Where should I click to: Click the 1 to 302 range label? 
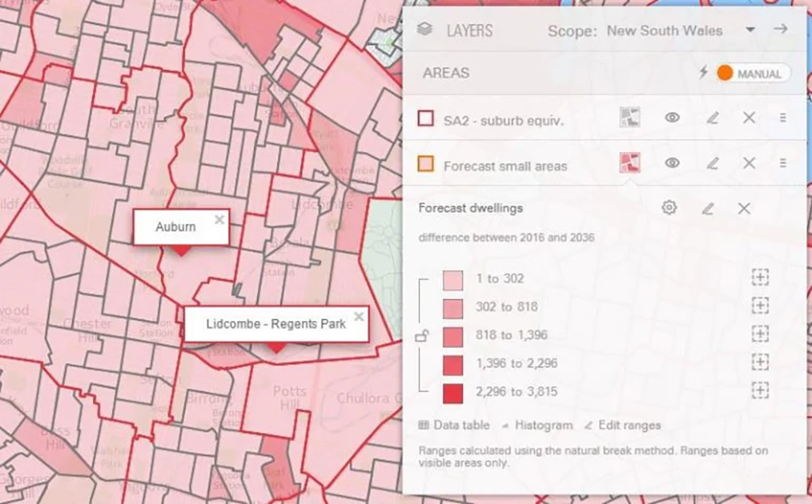tap(500, 278)
